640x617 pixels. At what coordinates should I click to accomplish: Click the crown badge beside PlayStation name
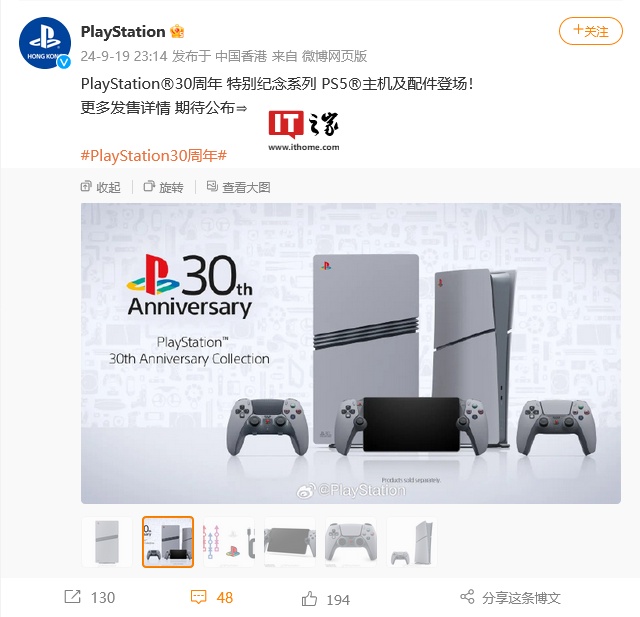(177, 31)
